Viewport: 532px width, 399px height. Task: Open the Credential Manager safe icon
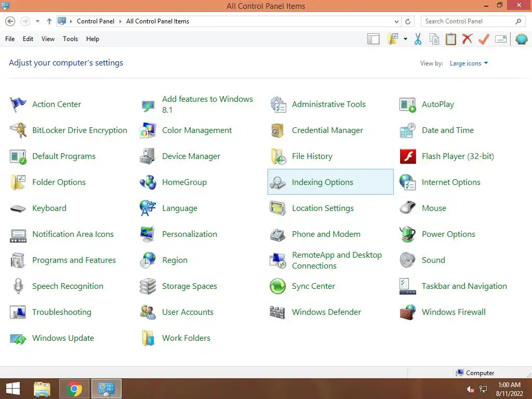tap(277, 130)
